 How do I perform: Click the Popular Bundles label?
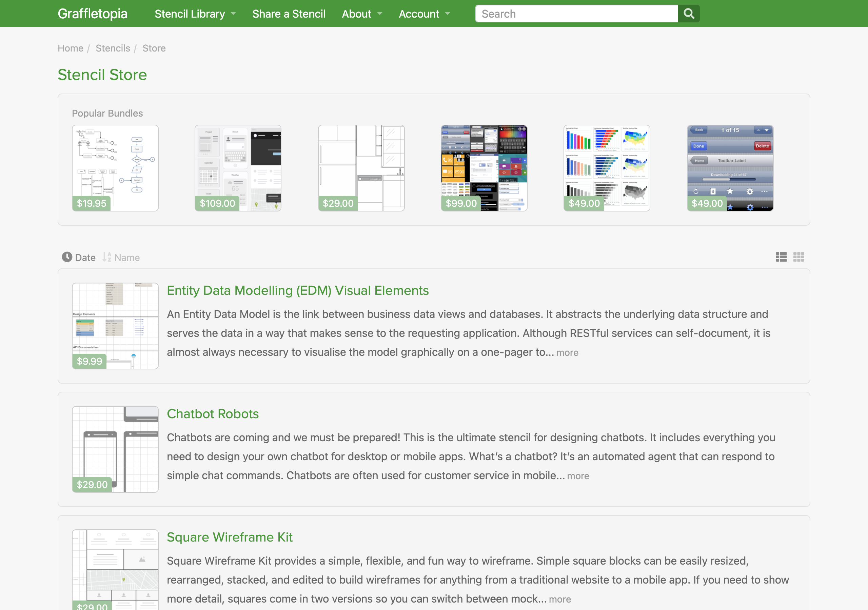point(107,113)
